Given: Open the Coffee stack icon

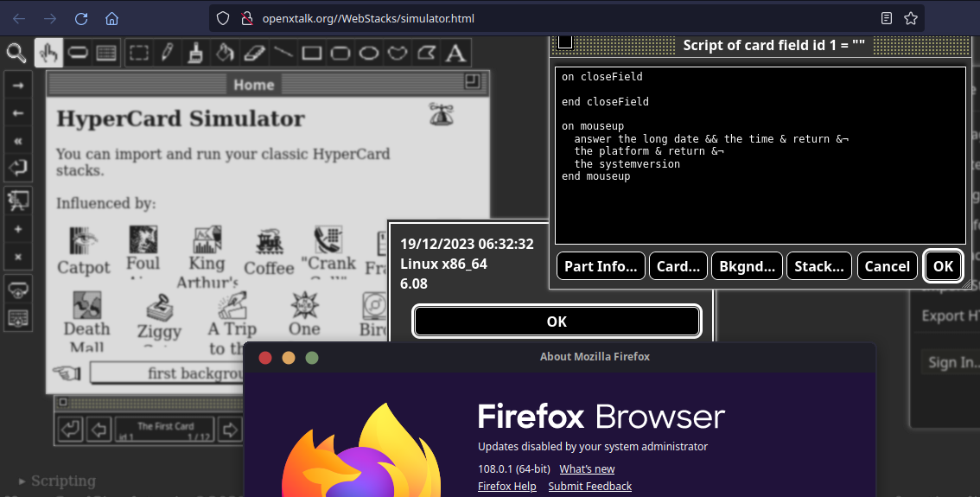Looking at the screenshot, I should pos(270,243).
